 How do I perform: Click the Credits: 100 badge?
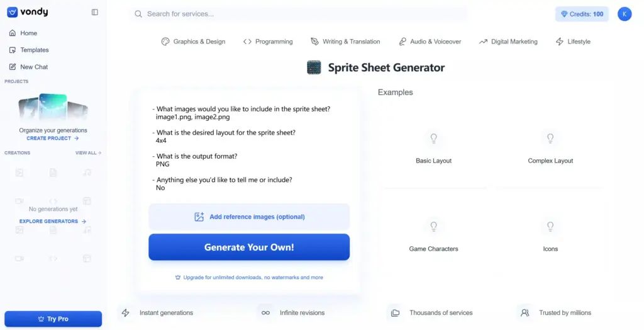582,14
